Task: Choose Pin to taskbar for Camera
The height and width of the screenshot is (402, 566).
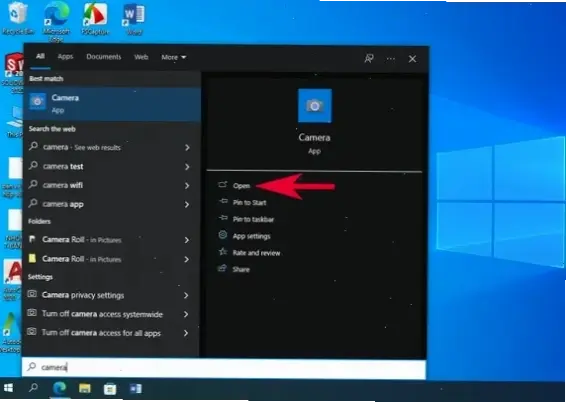Action: [253, 219]
